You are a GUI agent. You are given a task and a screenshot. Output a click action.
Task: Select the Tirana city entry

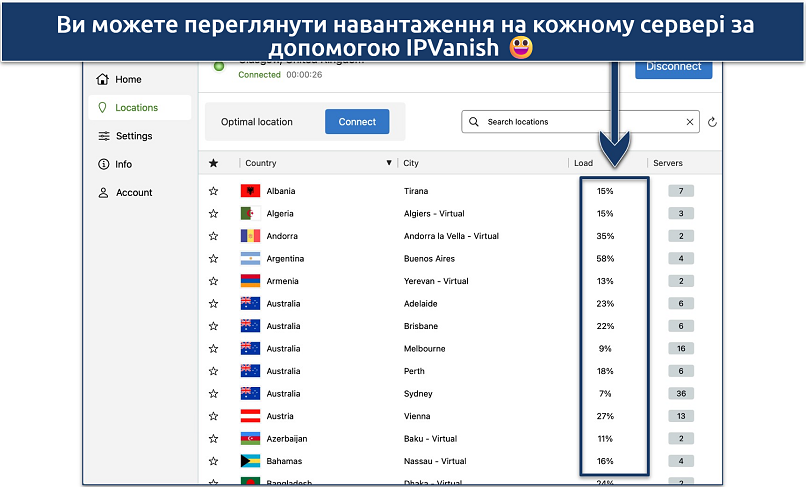[416, 191]
